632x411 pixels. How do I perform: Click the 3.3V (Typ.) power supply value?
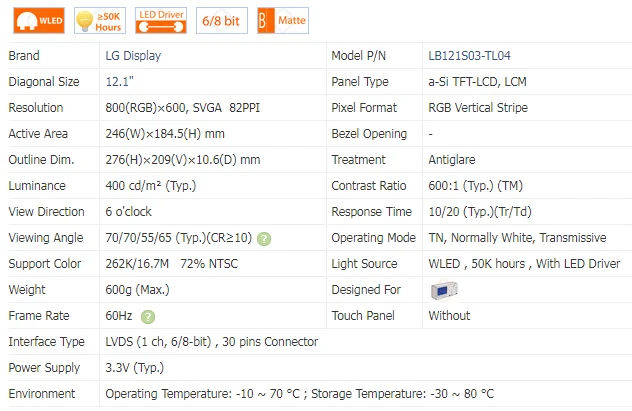click(135, 367)
